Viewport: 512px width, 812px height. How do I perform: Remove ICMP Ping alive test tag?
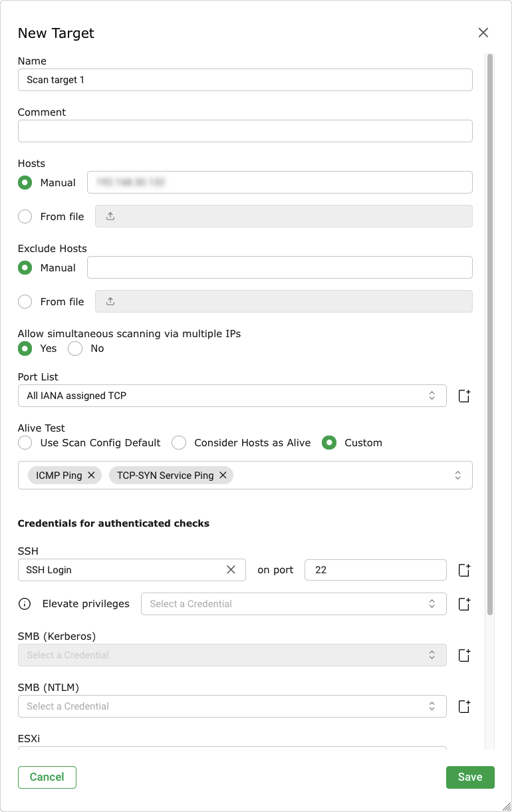pyautogui.click(x=91, y=475)
